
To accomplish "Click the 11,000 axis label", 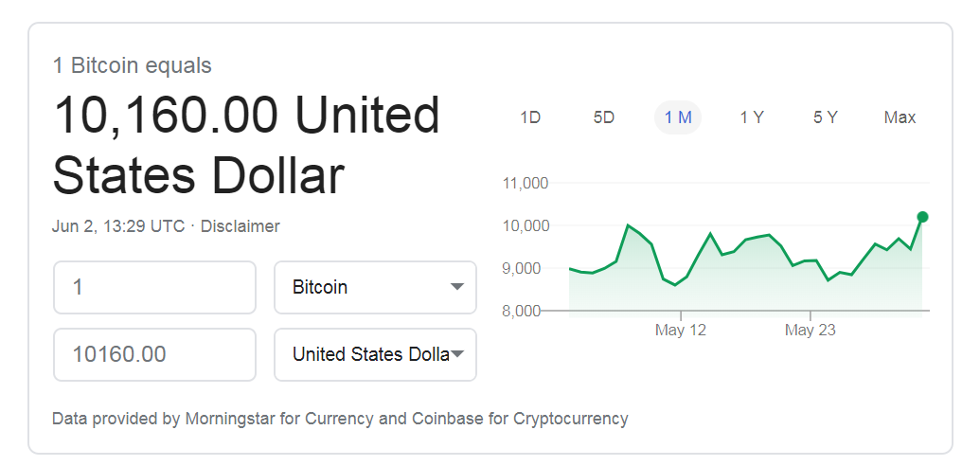I will (x=523, y=183).
